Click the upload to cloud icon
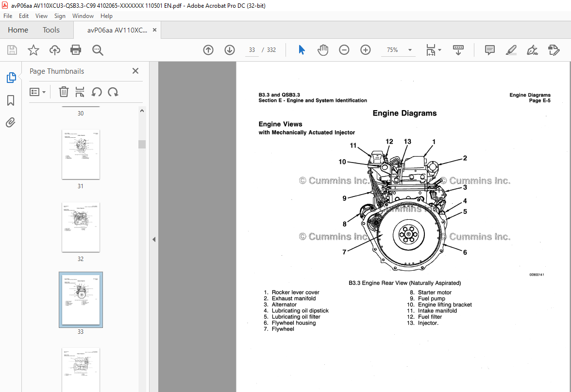The image size is (571, 392). (54, 50)
